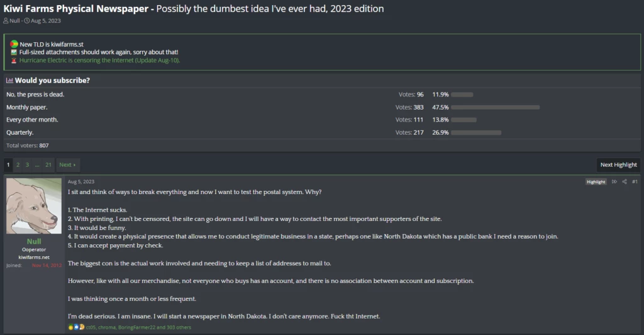
Task: Click the reaction emoji icons under the post
Action: (76, 327)
